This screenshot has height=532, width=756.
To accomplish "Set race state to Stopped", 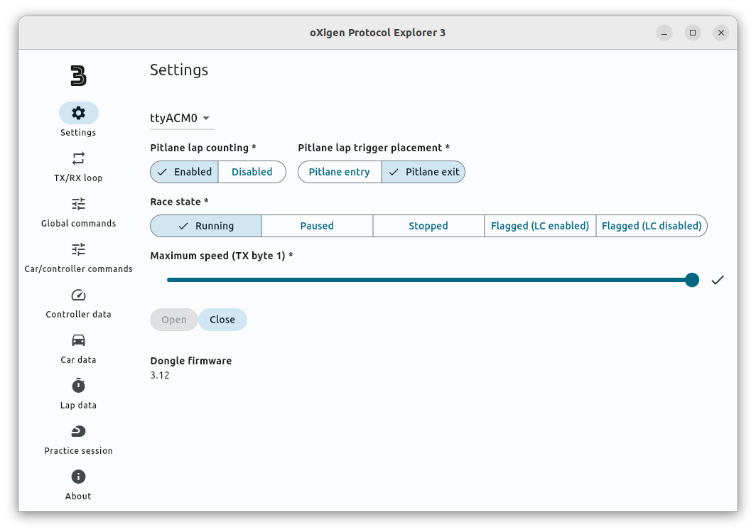I will pos(428,225).
